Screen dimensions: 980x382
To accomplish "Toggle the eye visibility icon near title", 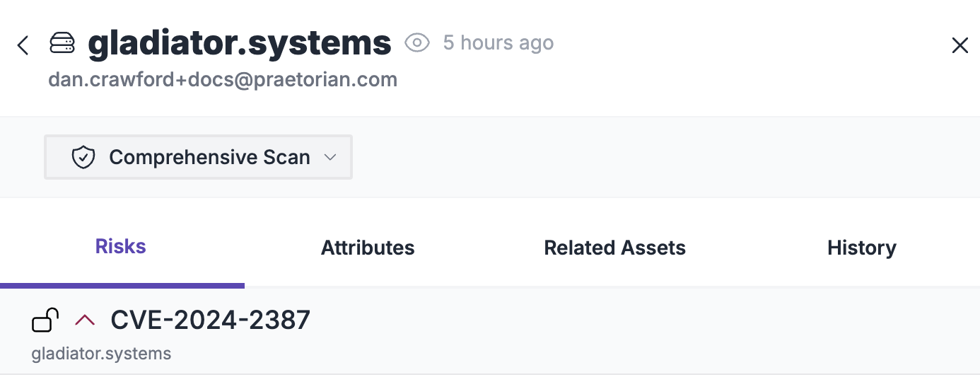I will (x=417, y=43).
